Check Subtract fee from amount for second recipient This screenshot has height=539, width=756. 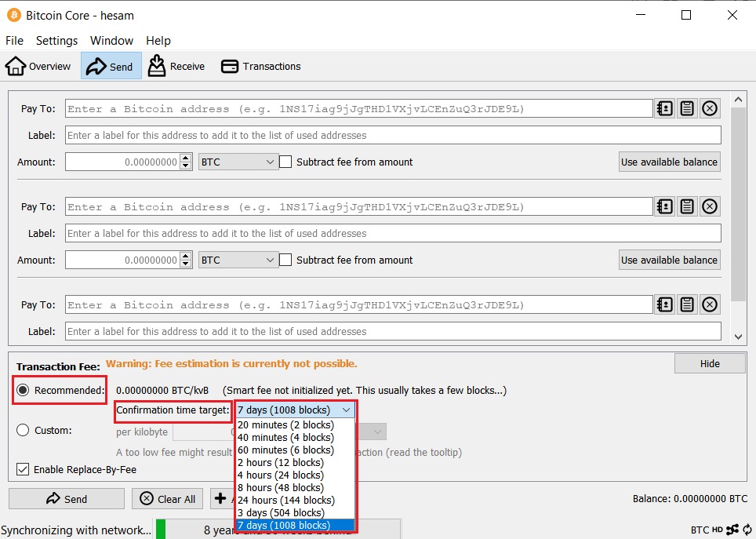[285, 260]
